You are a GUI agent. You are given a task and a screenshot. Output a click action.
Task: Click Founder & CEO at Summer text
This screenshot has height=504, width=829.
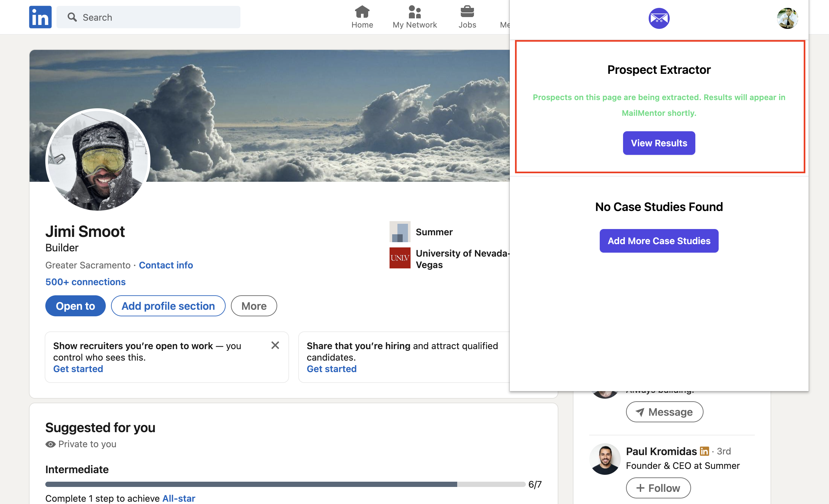pos(683,466)
